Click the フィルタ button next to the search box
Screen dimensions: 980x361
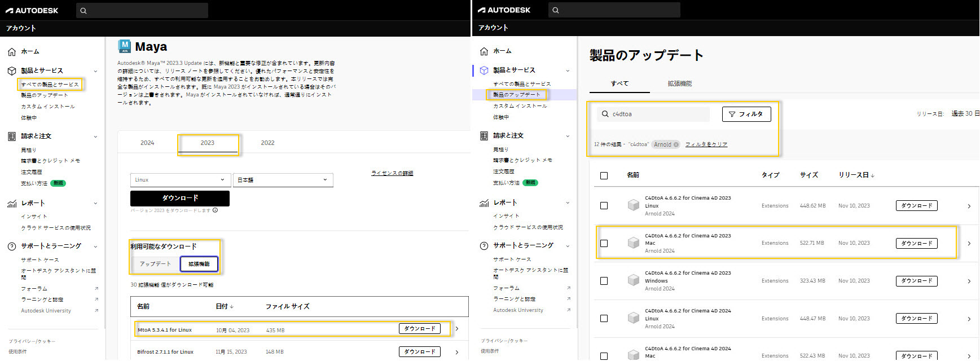point(746,115)
